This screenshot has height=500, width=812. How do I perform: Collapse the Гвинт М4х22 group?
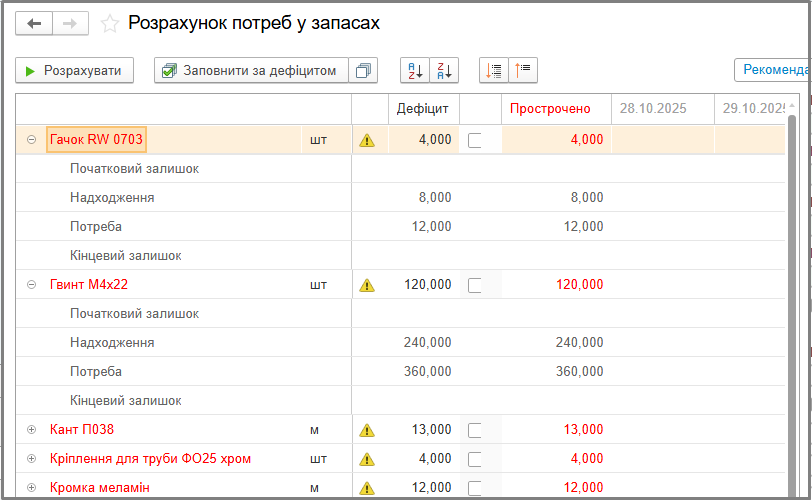coord(32,285)
